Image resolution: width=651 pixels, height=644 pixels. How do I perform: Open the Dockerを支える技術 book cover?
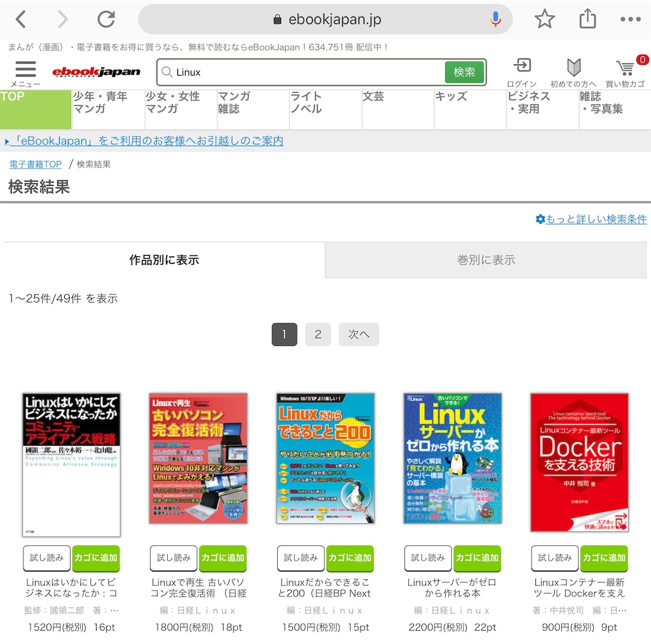click(x=580, y=462)
